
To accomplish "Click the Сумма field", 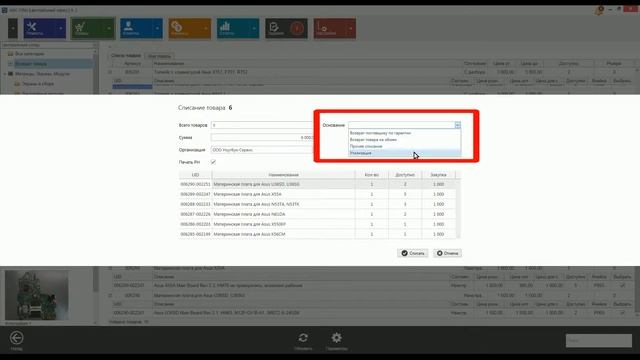I will pyautogui.click(x=262, y=138).
